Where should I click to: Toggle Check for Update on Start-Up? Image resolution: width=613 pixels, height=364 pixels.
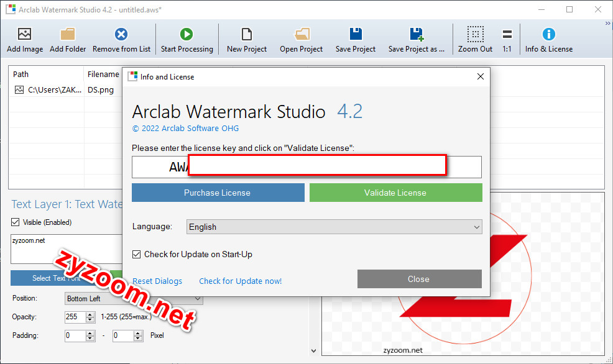click(136, 254)
